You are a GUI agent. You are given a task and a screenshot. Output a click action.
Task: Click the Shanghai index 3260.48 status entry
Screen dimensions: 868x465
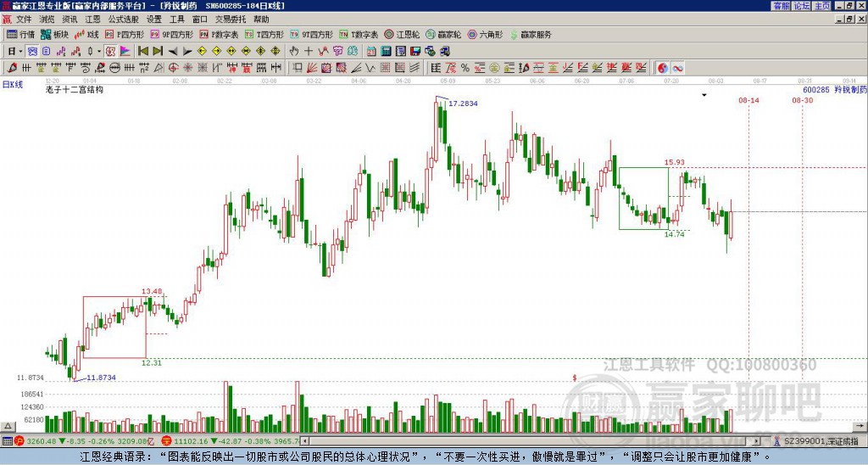tap(85, 442)
